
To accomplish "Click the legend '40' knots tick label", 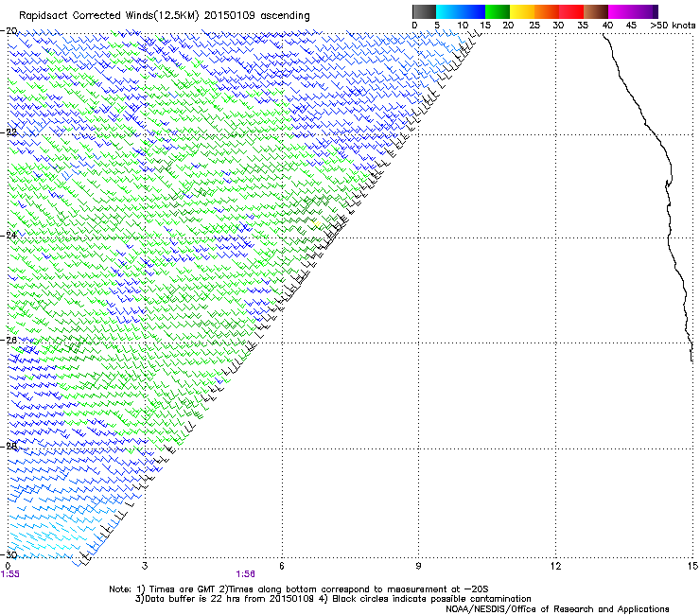I will point(607,26).
